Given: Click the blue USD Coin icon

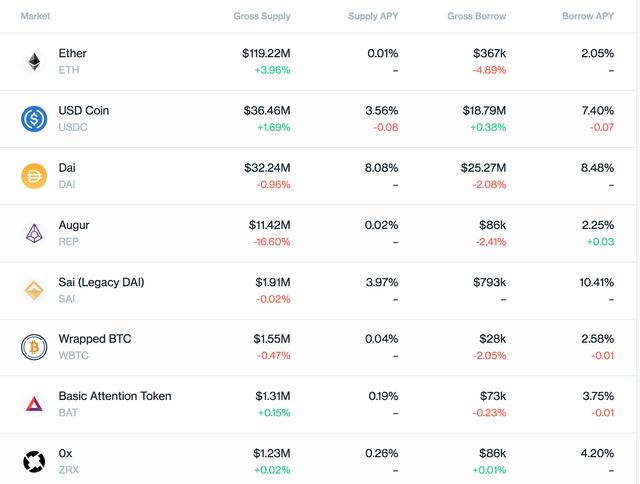Looking at the screenshot, I should click(x=34, y=119).
